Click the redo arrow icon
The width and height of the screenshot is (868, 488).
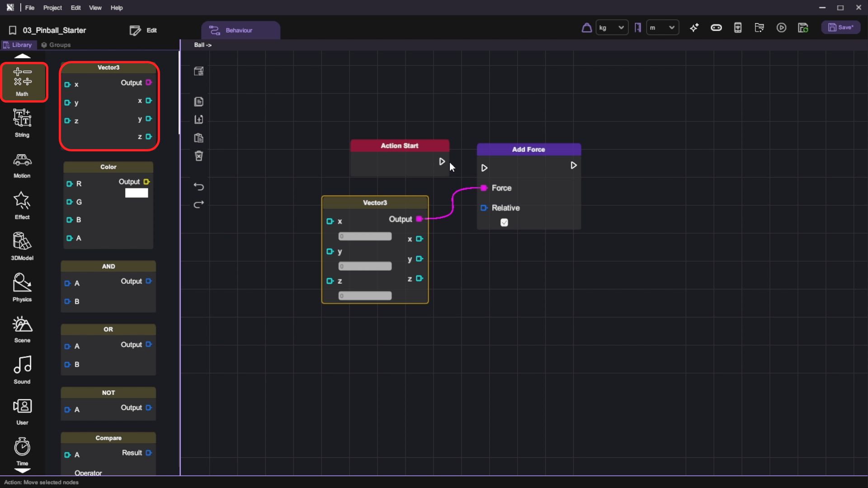(199, 205)
